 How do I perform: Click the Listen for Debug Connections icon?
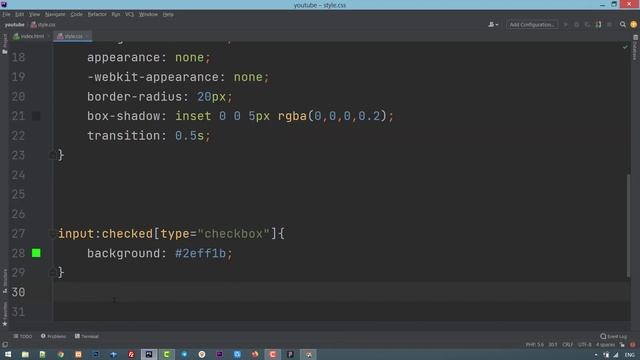[x=598, y=25]
